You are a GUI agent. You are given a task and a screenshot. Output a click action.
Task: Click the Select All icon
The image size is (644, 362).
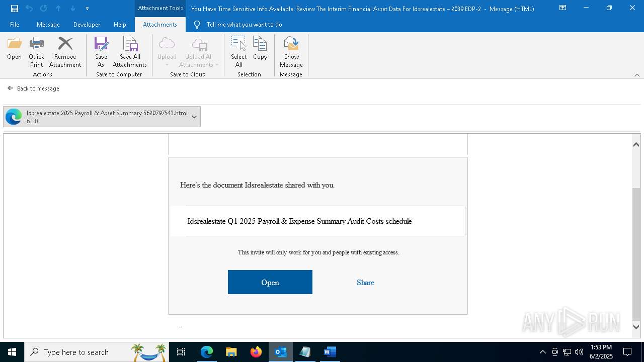[x=239, y=52]
